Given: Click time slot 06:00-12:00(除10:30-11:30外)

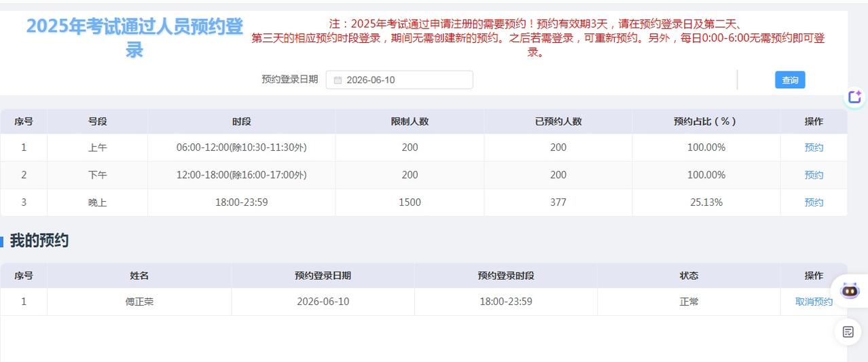Looking at the screenshot, I should click(241, 147).
